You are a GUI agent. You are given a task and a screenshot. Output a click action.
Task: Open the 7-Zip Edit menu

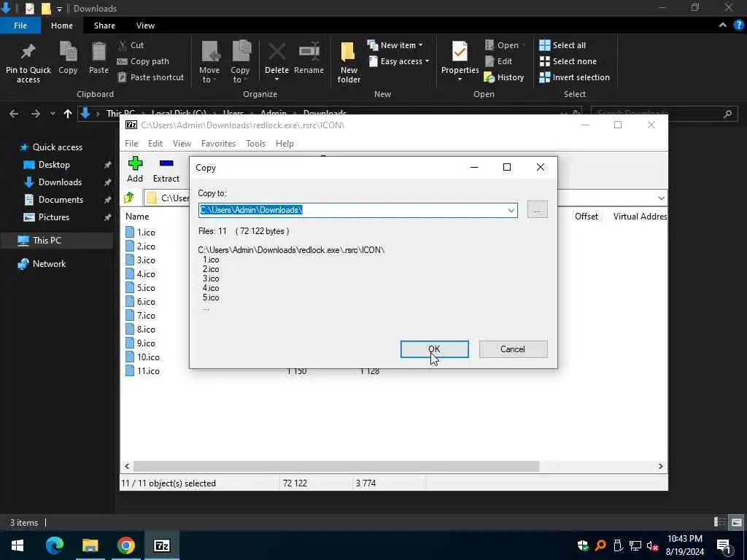tap(155, 144)
